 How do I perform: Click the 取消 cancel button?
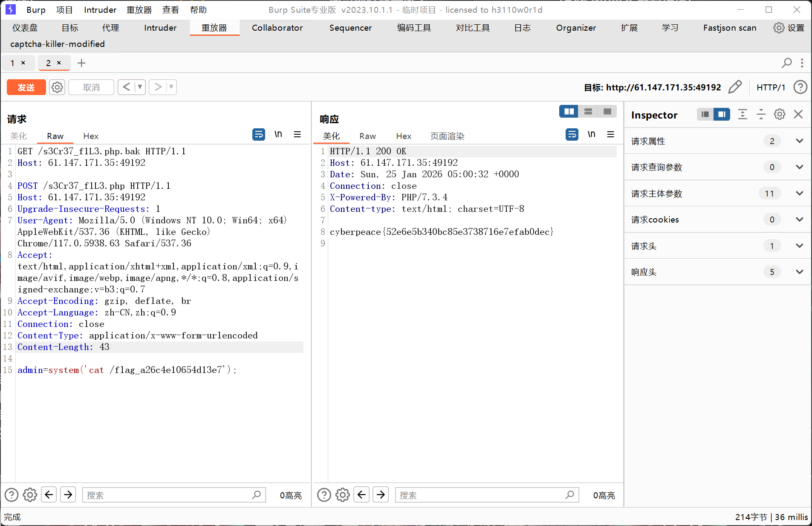[91, 87]
